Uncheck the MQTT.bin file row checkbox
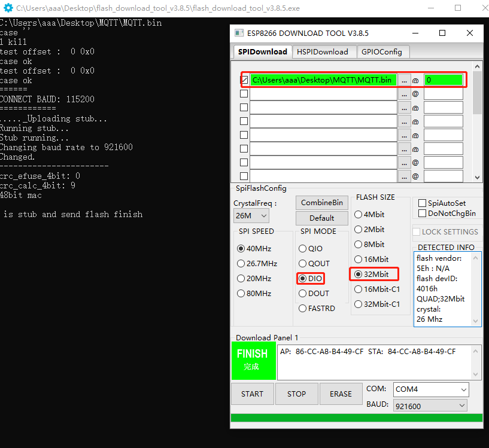489x448 pixels. point(244,80)
